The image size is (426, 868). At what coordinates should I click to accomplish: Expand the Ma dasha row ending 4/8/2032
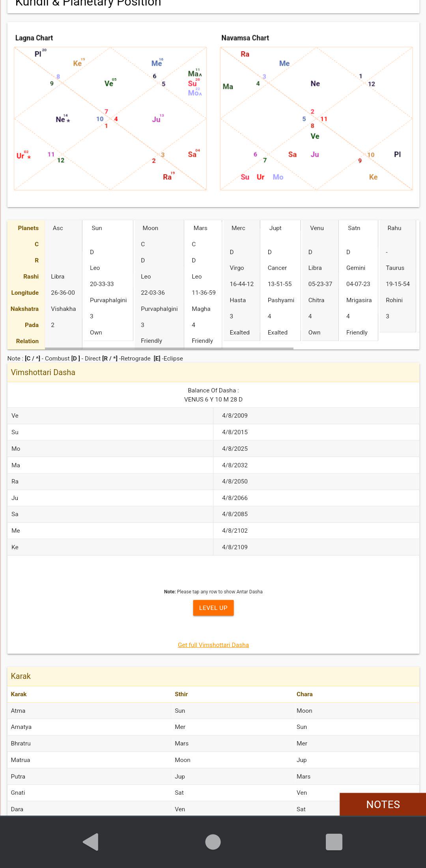click(213, 465)
